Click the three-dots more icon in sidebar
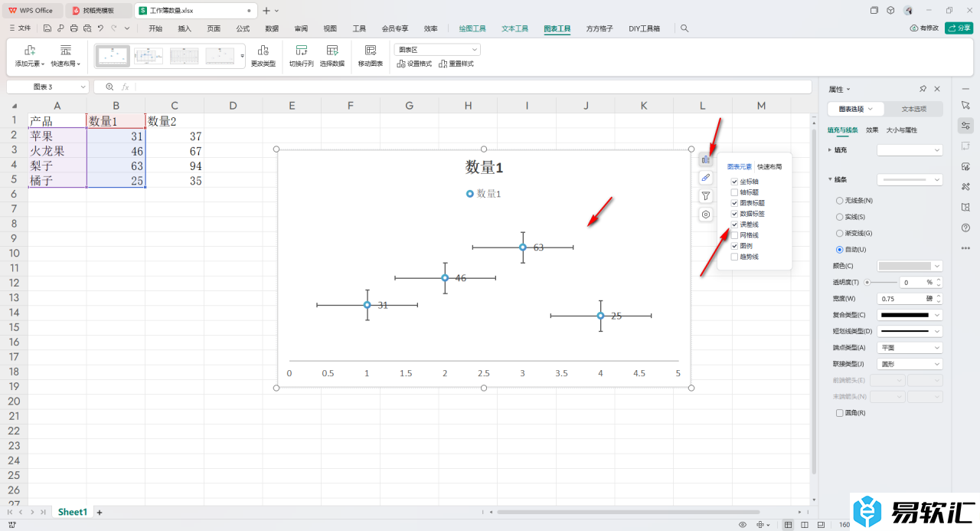The height and width of the screenshot is (531, 980). [965, 248]
